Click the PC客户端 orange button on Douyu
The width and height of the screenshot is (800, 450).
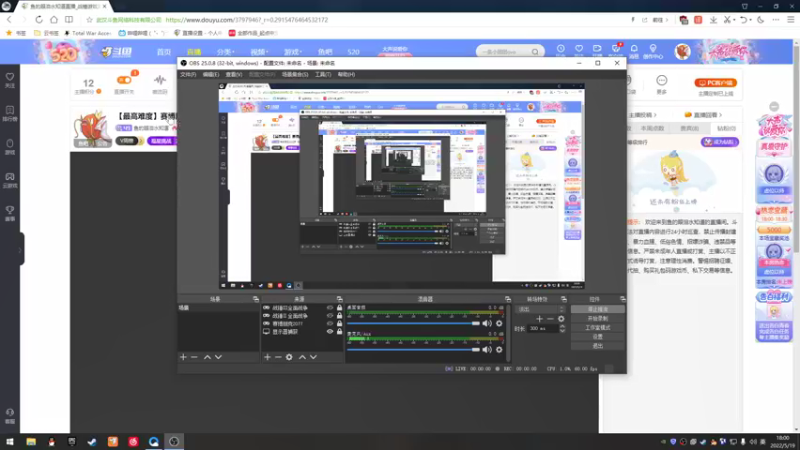pyautogui.click(x=715, y=83)
